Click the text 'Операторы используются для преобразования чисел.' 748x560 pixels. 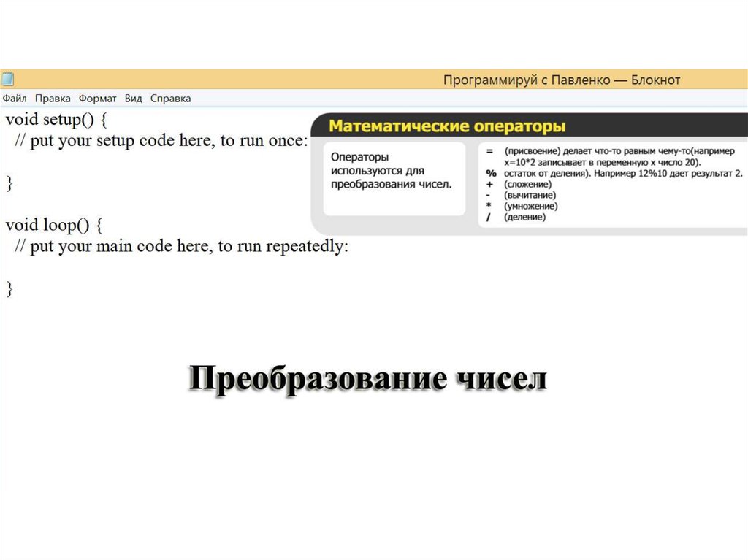[x=392, y=171]
